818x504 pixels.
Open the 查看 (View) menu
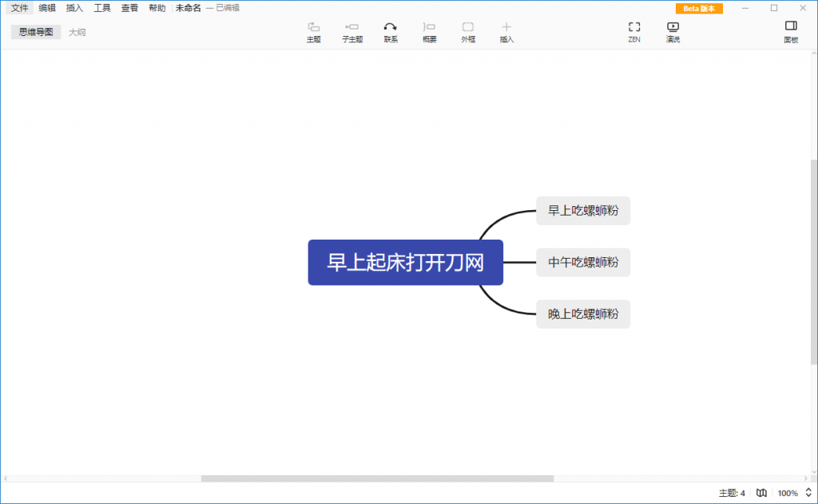pyautogui.click(x=129, y=7)
